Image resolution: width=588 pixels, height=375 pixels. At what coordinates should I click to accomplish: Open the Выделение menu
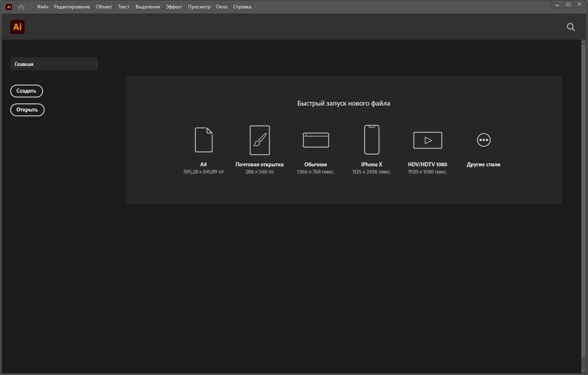148,7
